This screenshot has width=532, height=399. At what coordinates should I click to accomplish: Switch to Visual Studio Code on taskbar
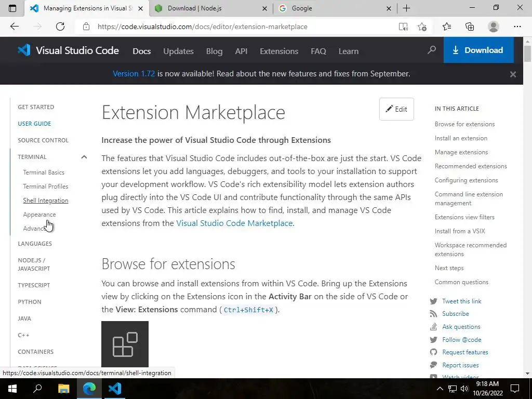pyautogui.click(x=115, y=389)
